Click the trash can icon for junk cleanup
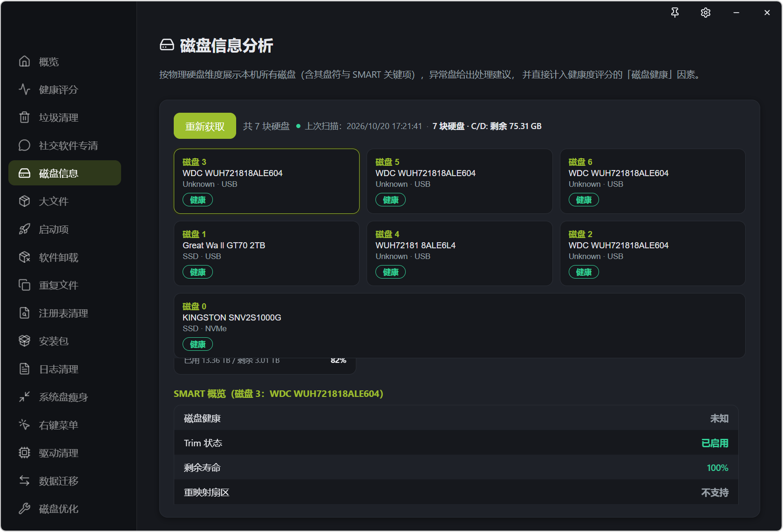The height and width of the screenshot is (532, 783). tap(24, 117)
